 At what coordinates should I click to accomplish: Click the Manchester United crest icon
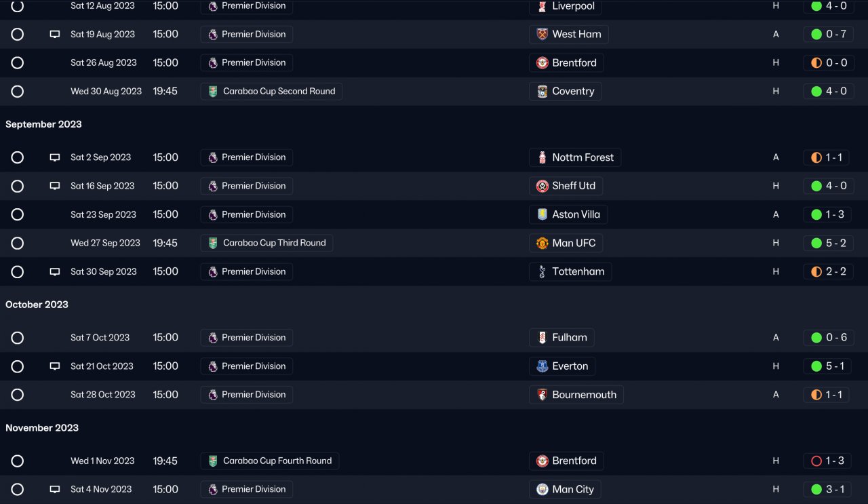click(542, 243)
